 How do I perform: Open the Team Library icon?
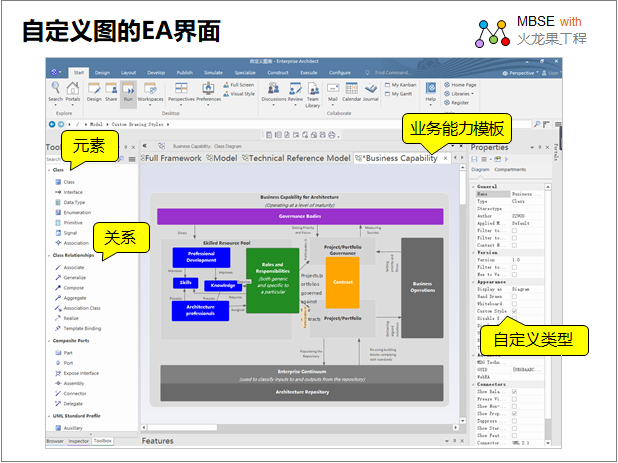tap(313, 87)
